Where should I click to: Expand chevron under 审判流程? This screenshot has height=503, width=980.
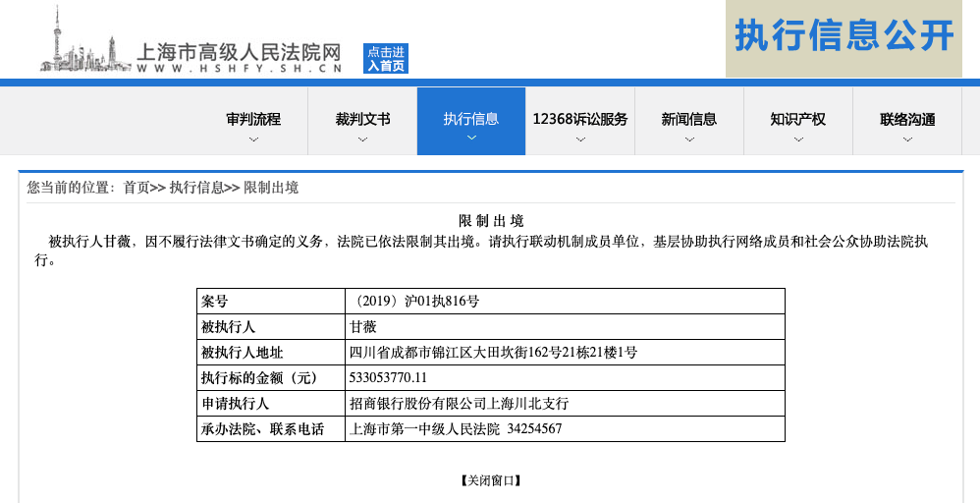[253, 140]
